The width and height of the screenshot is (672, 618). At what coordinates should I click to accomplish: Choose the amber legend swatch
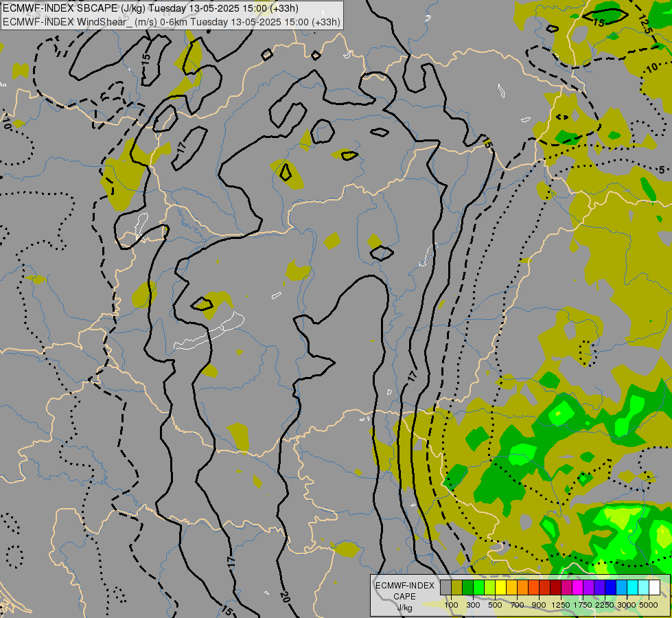[511, 588]
